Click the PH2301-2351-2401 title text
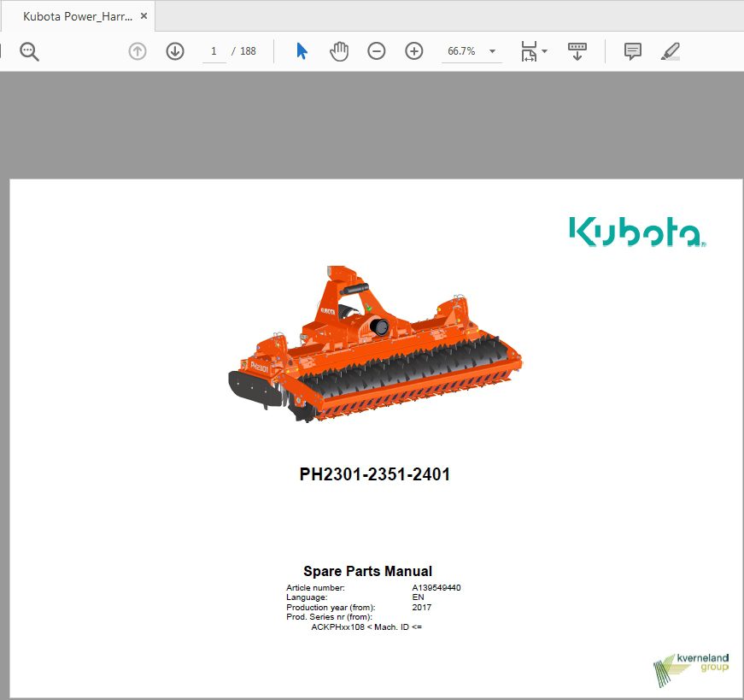 [374, 474]
